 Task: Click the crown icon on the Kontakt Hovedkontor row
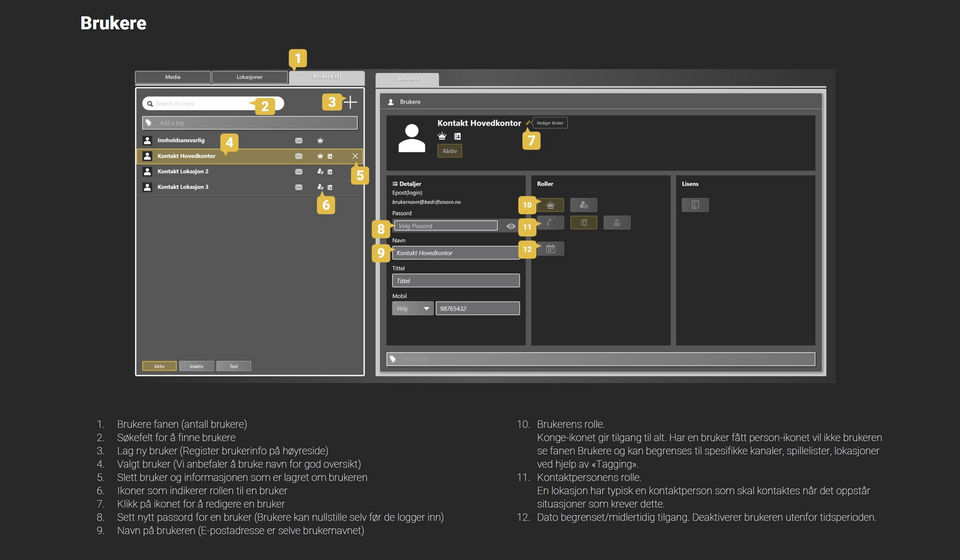pos(320,156)
